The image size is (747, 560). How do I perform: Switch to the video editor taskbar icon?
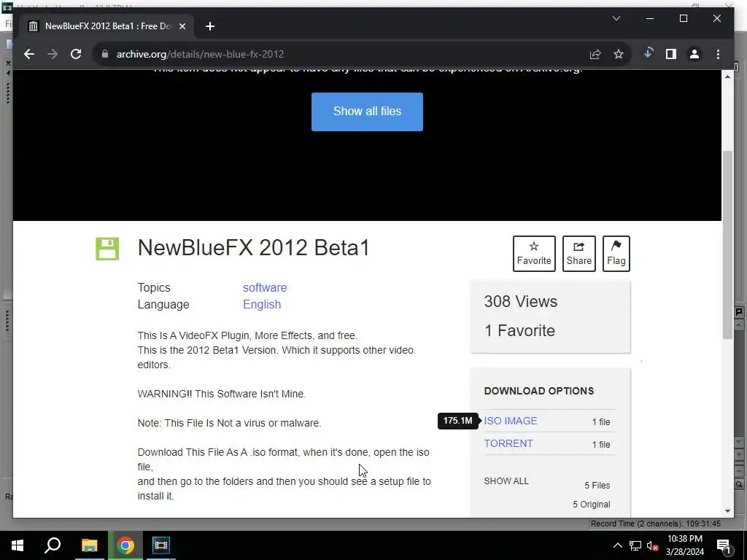[x=161, y=545]
